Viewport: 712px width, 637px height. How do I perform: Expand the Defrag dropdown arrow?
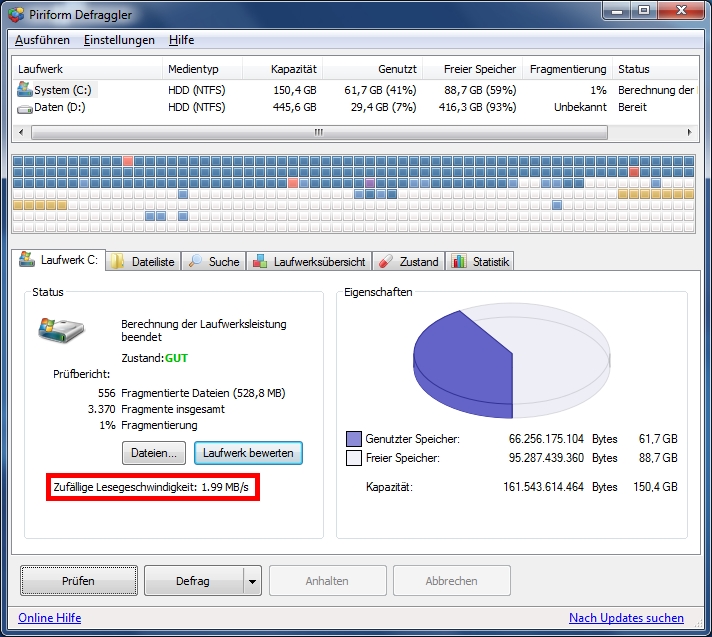click(x=252, y=581)
